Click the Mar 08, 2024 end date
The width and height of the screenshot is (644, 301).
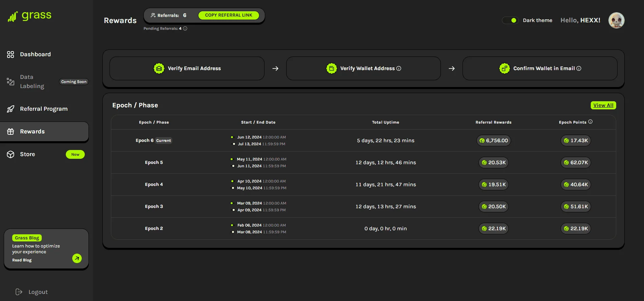(x=249, y=232)
